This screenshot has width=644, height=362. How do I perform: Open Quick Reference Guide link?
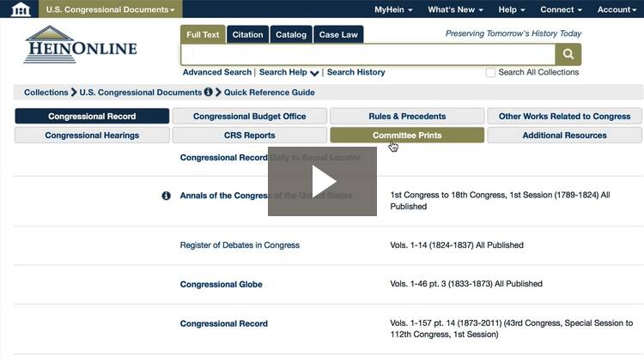tap(269, 93)
